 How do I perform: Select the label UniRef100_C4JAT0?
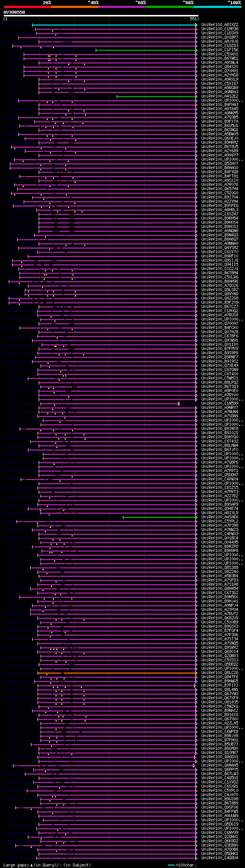[220, 795]
